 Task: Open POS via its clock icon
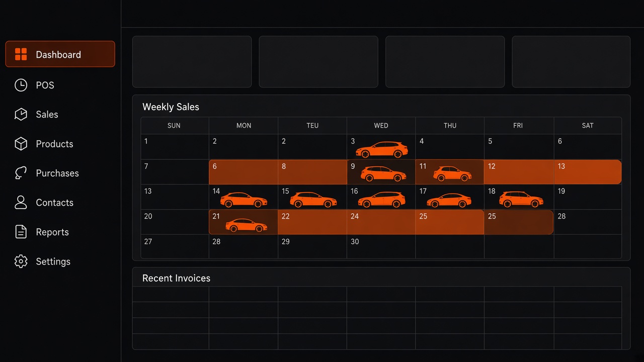(21, 85)
